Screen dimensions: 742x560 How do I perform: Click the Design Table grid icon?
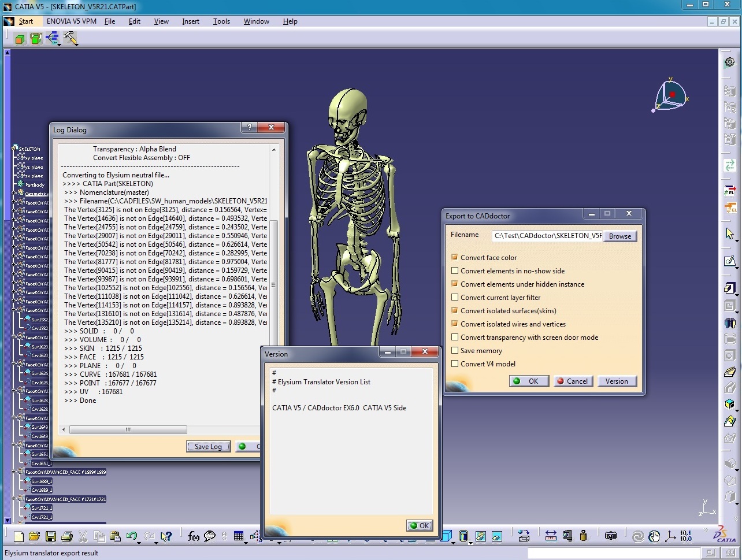(x=239, y=536)
